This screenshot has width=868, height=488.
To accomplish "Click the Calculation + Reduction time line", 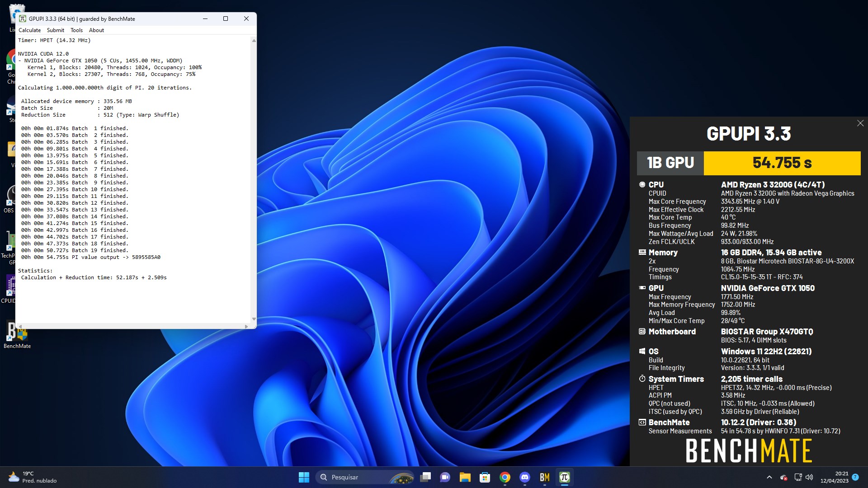I will (94, 277).
